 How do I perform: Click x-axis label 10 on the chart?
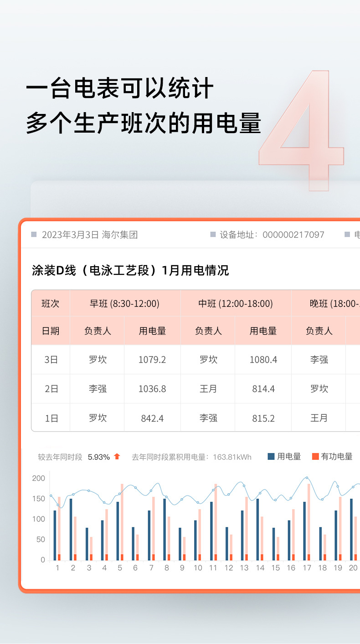[x=198, y=568]
